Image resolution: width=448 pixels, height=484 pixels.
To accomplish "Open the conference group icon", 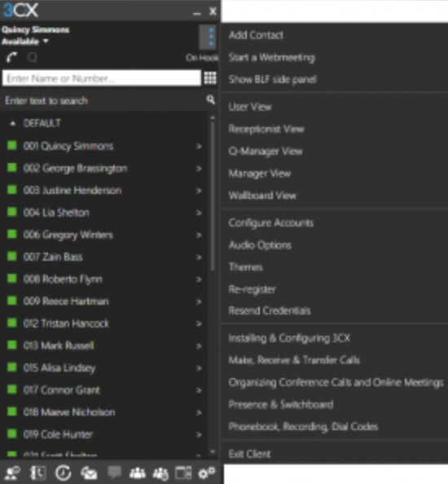I will pos(138,473).
